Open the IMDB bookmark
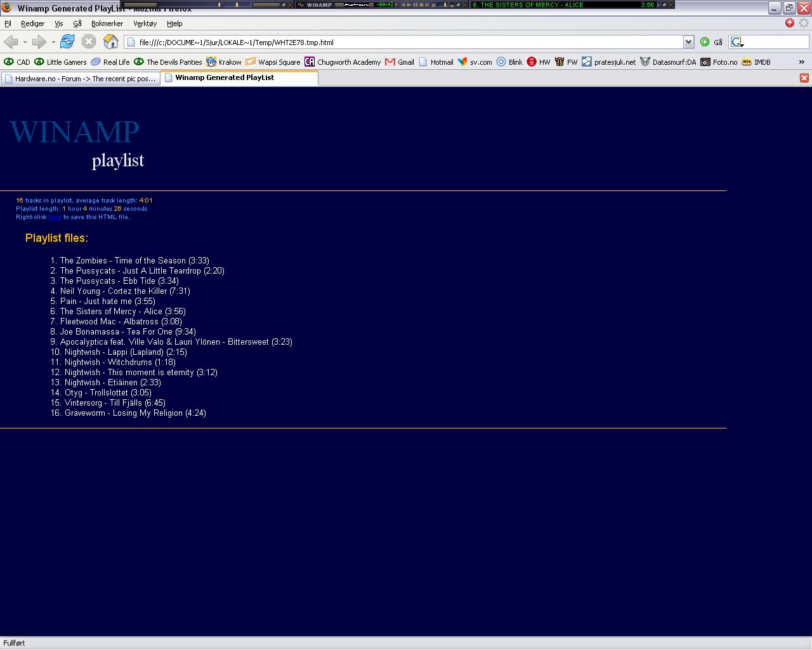 tap(756, 62)
